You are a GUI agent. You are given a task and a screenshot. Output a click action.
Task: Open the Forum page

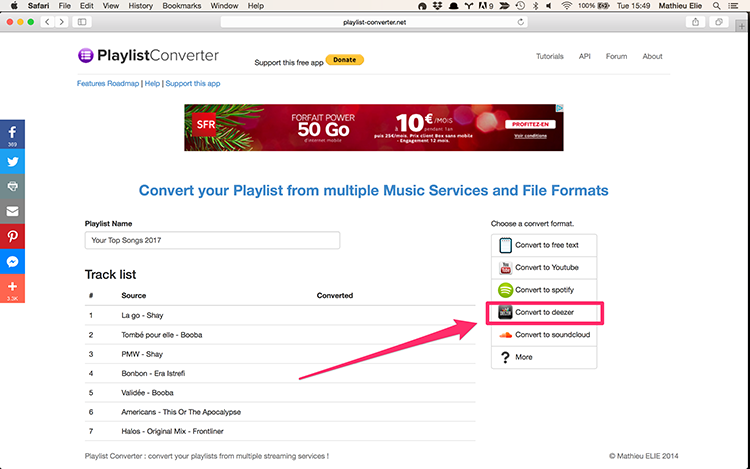tap(616, 56)
